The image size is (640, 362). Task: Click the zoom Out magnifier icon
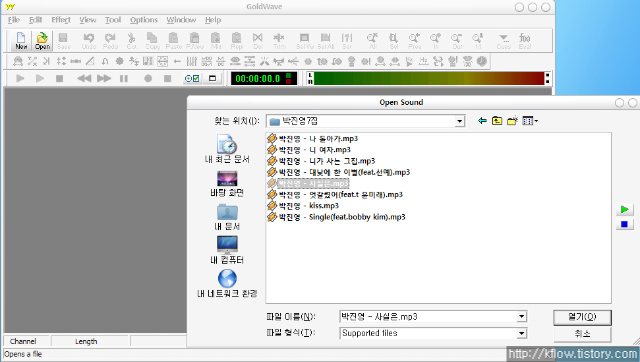coord(457,41)
